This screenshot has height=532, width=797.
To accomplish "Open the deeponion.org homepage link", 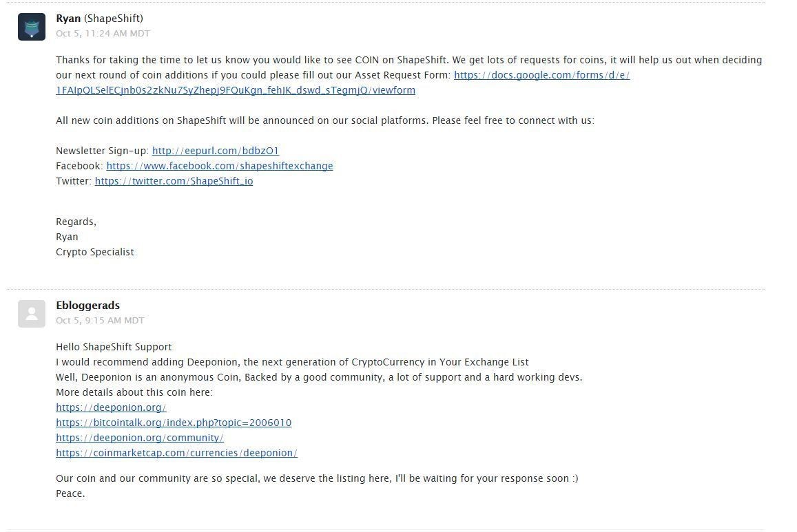I will [111, 407].
